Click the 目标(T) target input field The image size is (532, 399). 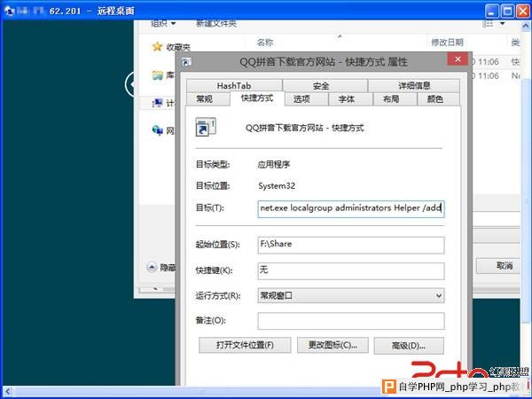pyautogui.click(x=351, y=208)
